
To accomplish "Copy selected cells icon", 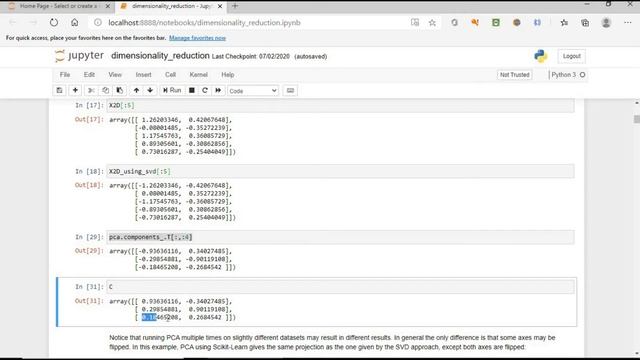I will [105, 90].
